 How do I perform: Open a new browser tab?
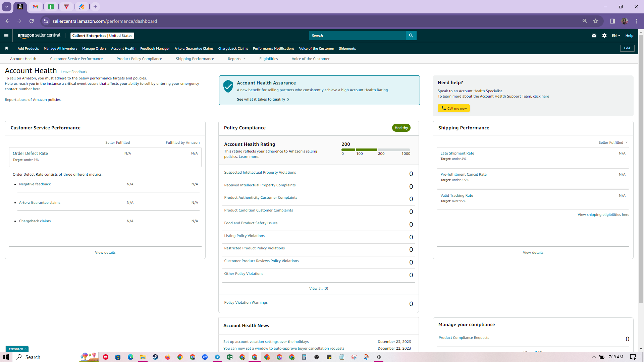click(95, 7)
